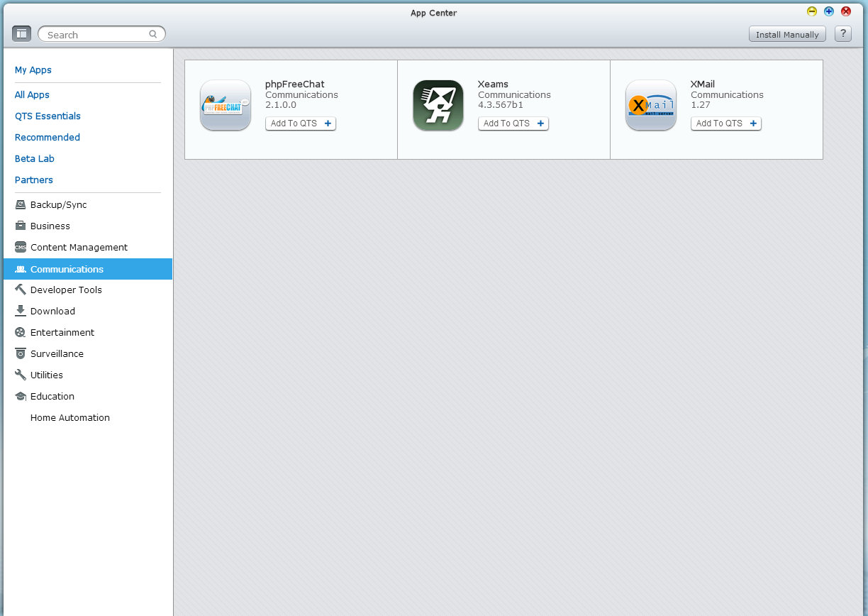Open the My Apps link
This screenshot has height=616, width=868.
coord(33,70)
